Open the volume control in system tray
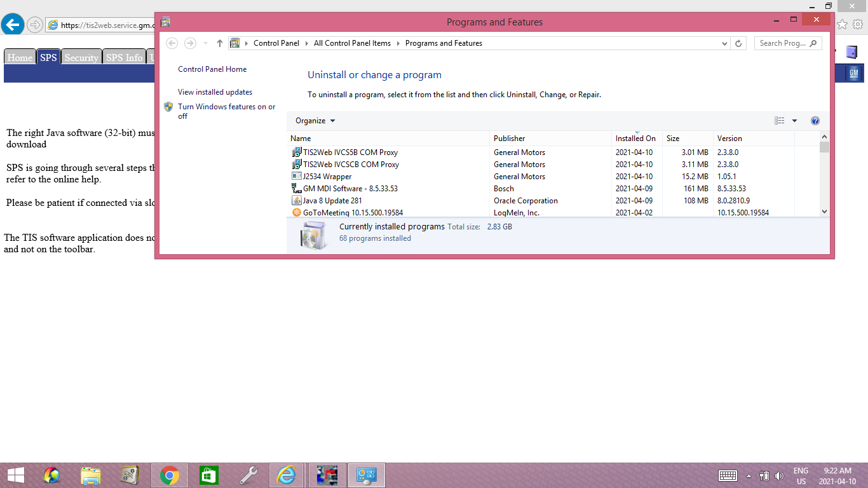The height and width of the screenshot is (488, 868). [x=780, y=476]
